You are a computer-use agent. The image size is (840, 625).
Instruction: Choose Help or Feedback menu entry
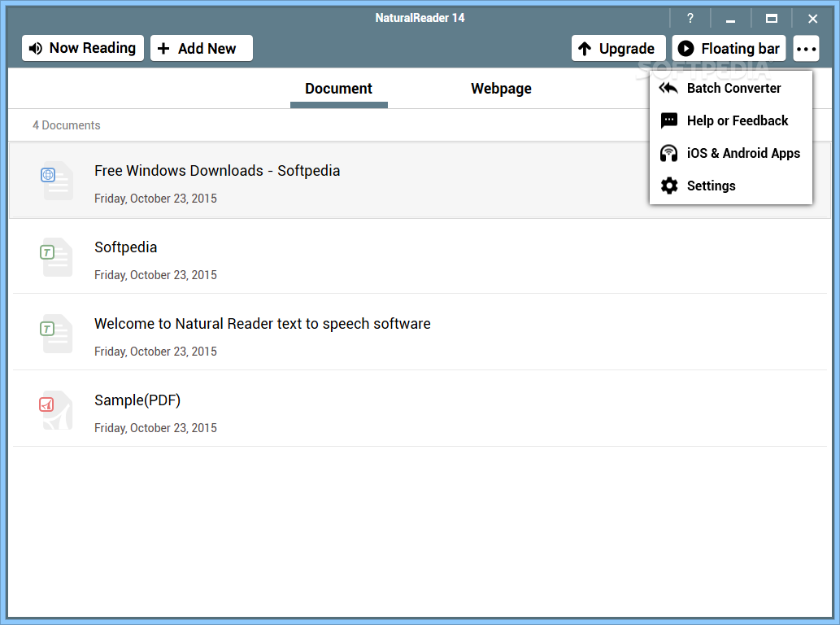point(731,120)
